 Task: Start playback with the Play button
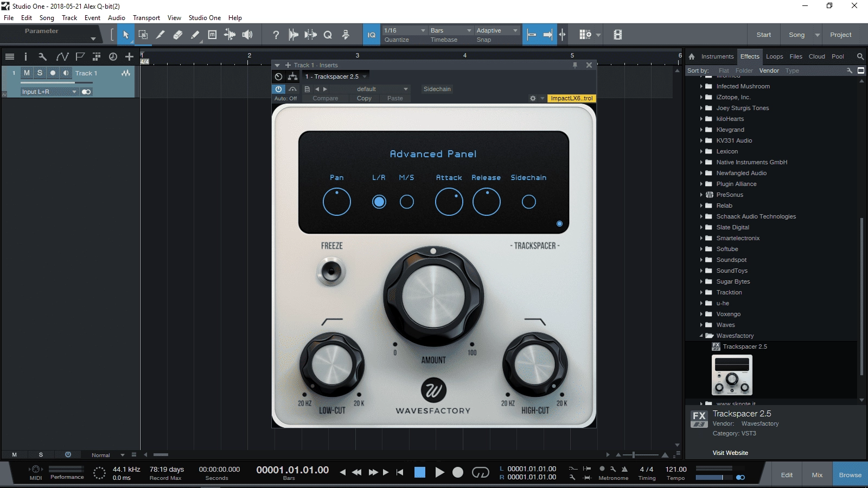(439, 472)
